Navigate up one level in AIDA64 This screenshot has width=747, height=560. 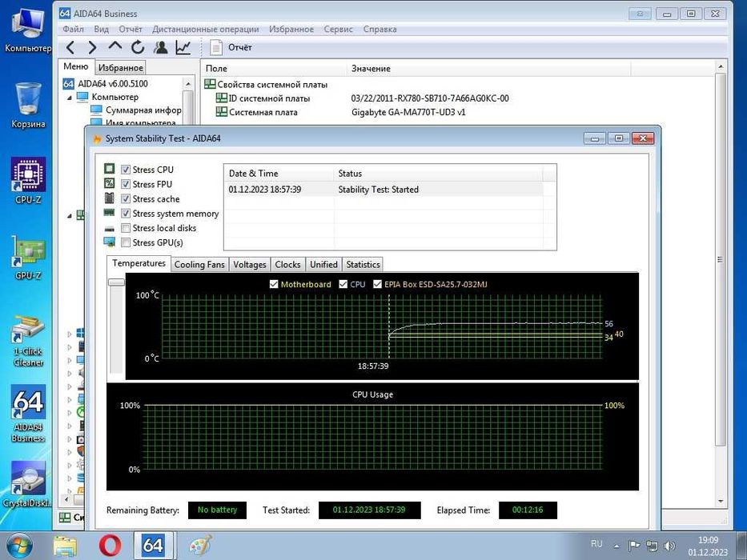[x=114, y=46]
